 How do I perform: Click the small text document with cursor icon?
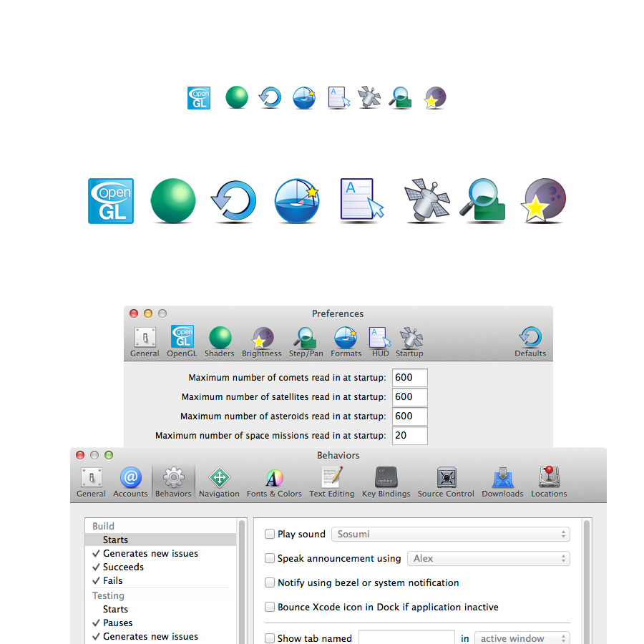[339, 98]
